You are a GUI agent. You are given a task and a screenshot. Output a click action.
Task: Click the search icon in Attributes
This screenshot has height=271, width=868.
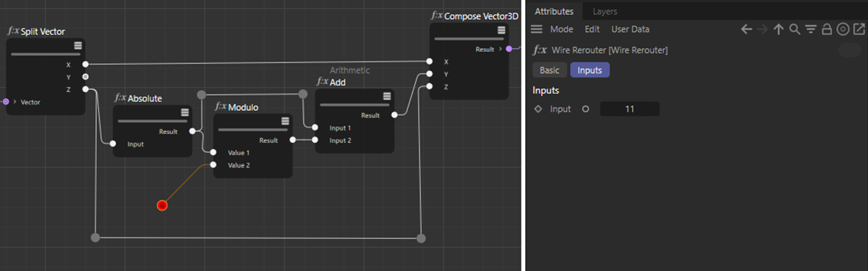coord(794,30)
